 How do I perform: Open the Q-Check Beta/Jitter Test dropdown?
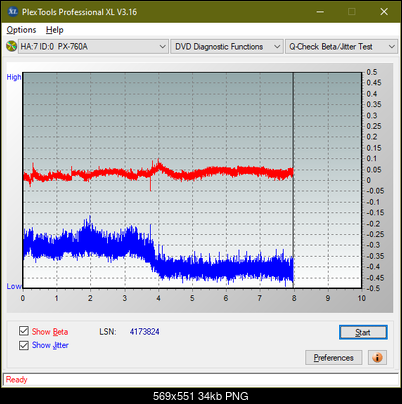(342, 47)
